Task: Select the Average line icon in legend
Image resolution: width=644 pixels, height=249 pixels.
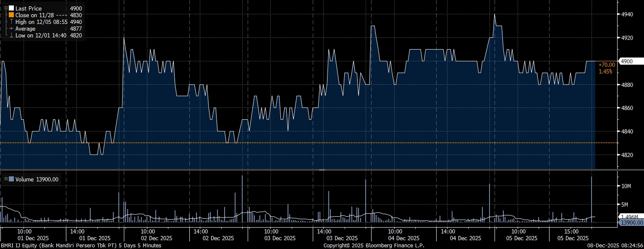Action: (x=11, y=29)
